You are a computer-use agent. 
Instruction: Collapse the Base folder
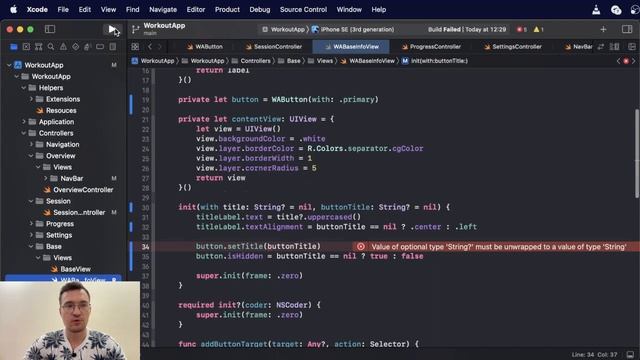coord(31,247)
